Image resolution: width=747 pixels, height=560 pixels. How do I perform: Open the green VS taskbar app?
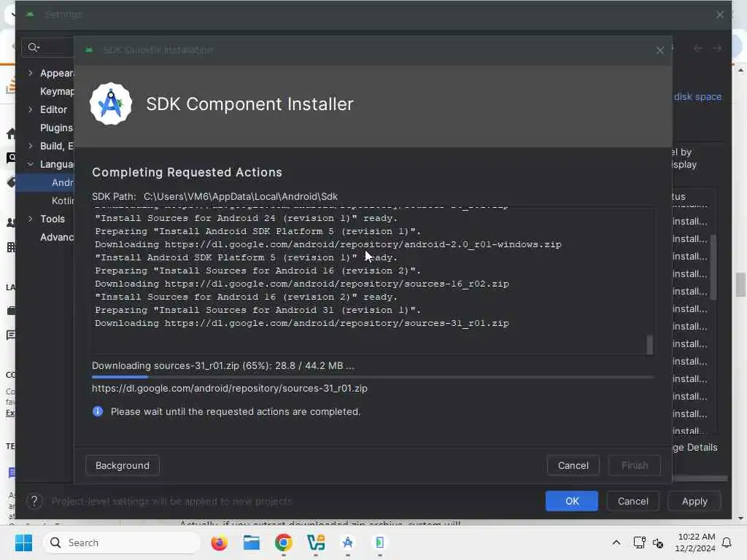coord(315,542)
